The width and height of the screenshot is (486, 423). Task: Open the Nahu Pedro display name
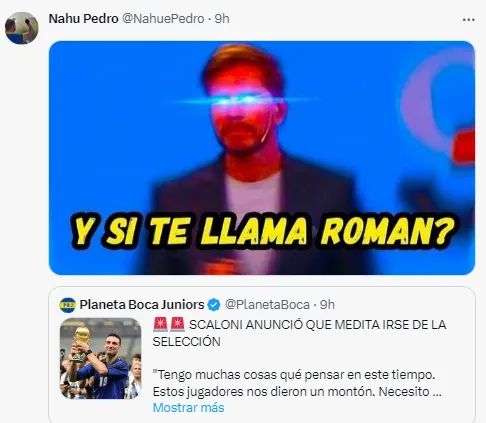point(83,19)
